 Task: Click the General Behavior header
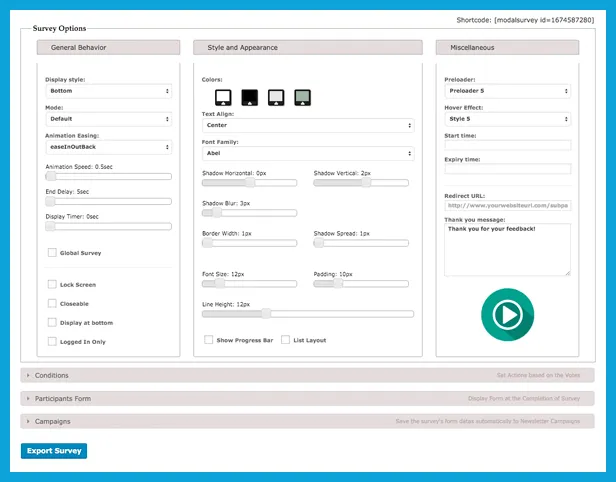pos(108,48)
